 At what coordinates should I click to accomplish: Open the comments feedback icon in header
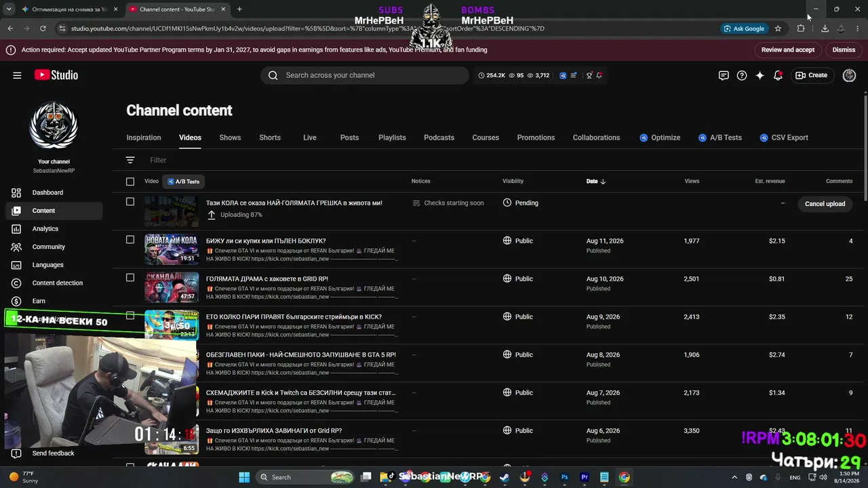(724, 75)
